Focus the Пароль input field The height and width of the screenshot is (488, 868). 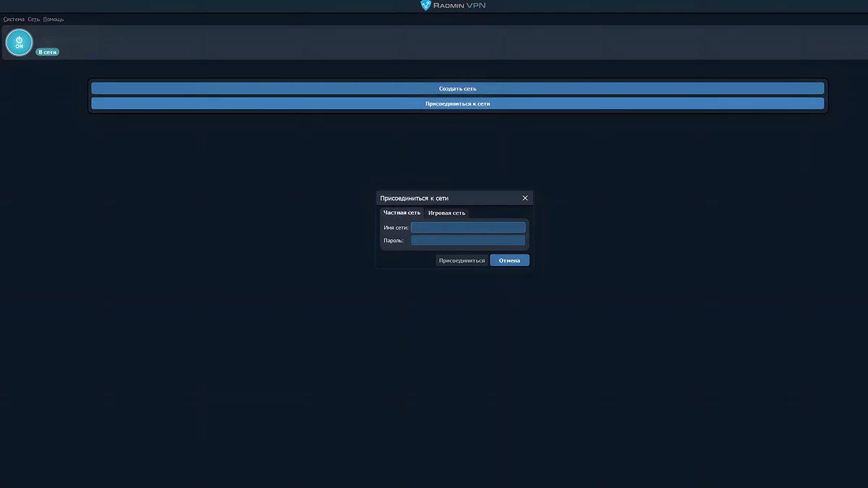[x=468, y=241]
